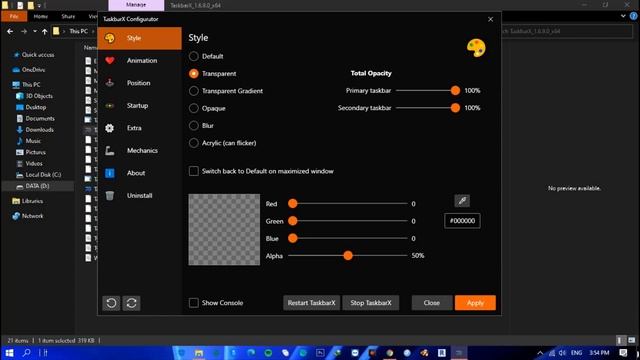Viewport: 640px width, 360px height.
Task: Open the Manage tab in Explorer
Action: [x=136, y=5]
